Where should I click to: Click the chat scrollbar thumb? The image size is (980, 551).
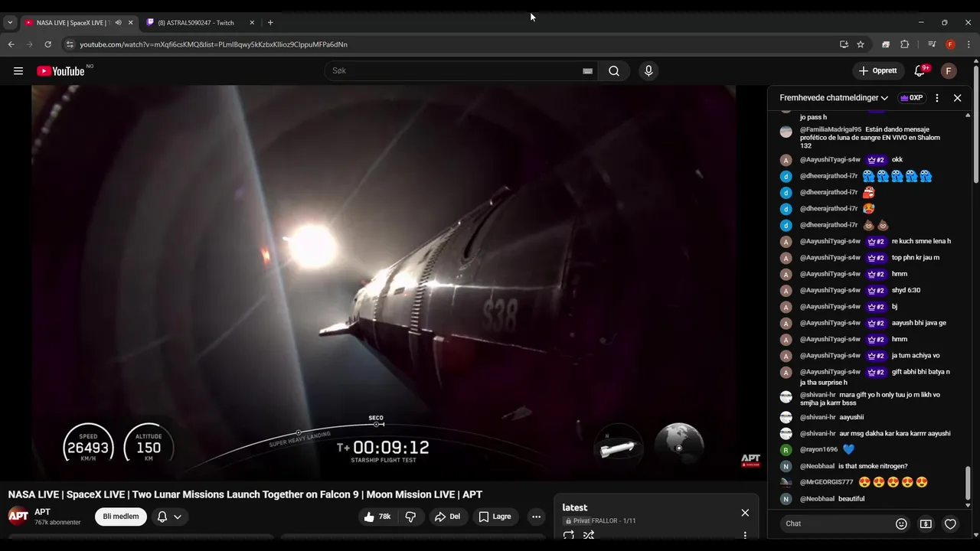(968, 484)
